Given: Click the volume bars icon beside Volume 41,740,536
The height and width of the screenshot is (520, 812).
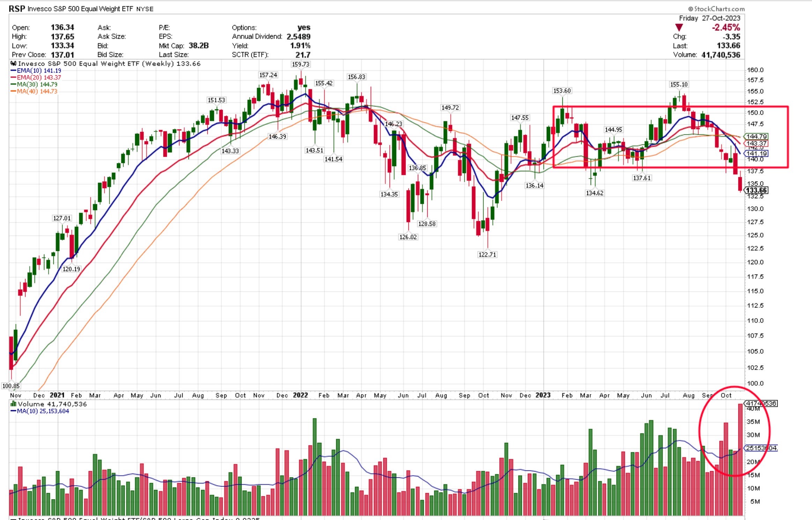Looking at the screenshot, I should (14, 404).
